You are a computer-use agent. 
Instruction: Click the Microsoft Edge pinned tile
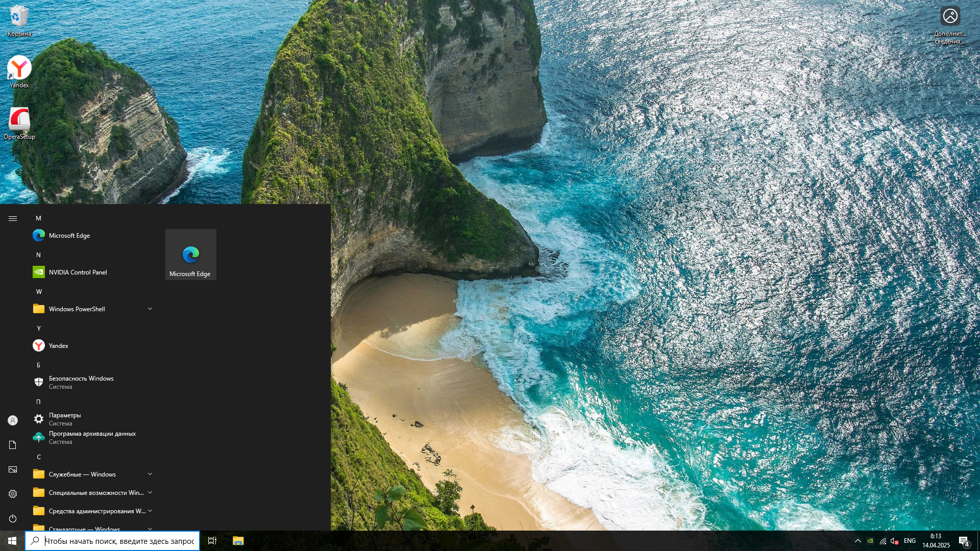190,255
